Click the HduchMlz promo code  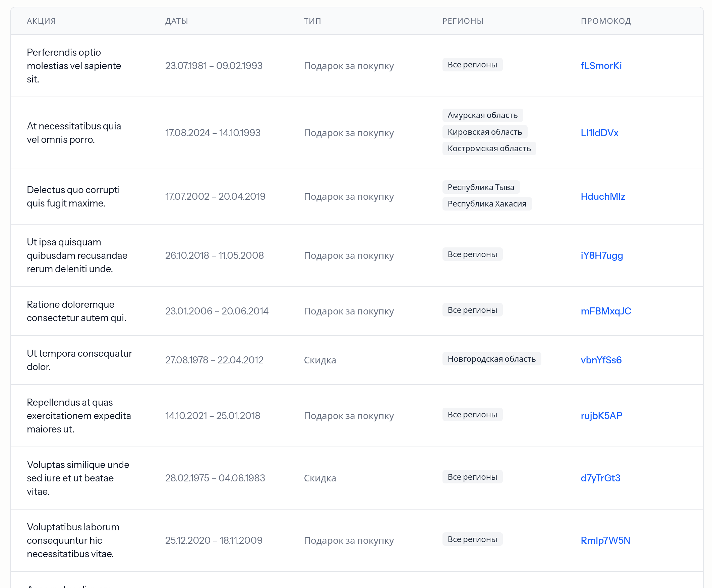pos(603,196)
